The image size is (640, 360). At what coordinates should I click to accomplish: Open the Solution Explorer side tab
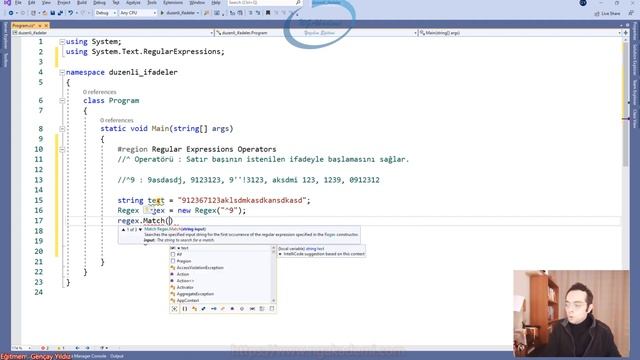(635, 60)
